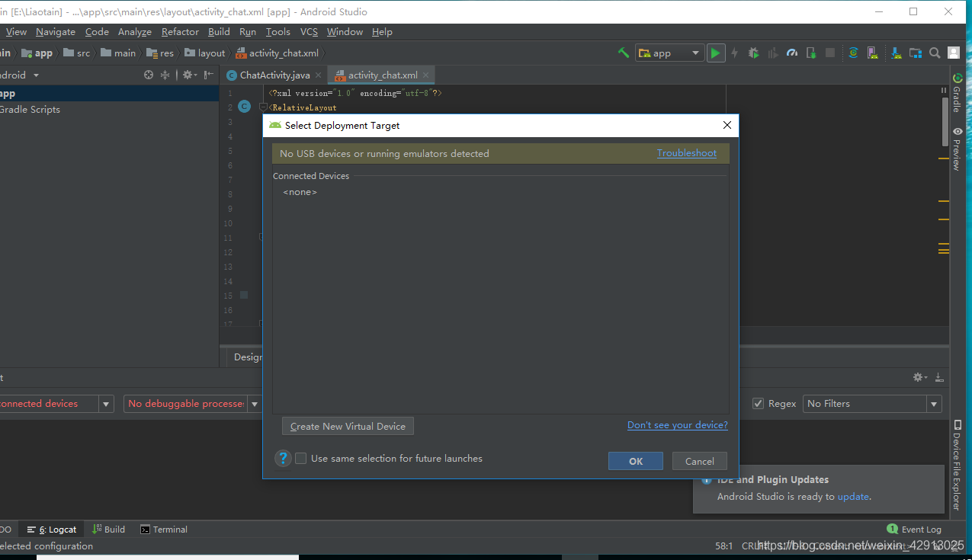Screen dimensions: 972x560
Task: Close the activity_chat.xml tab with its x
Action: (427, 75)
